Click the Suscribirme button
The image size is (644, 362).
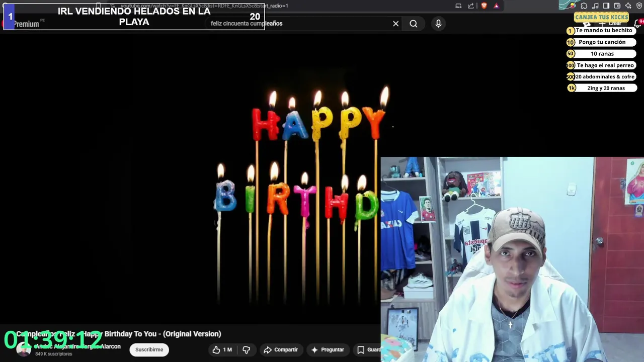click(149, 349)
